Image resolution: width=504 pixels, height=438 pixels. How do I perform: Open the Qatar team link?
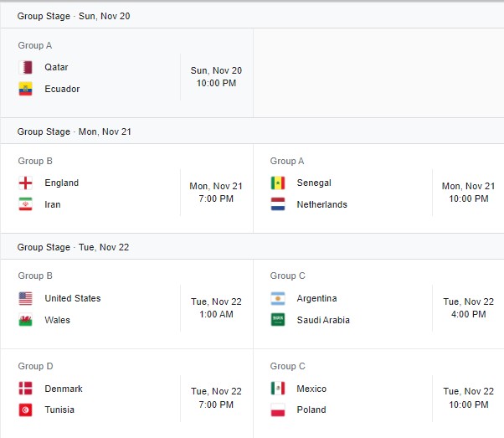click(x=56, y=68)
